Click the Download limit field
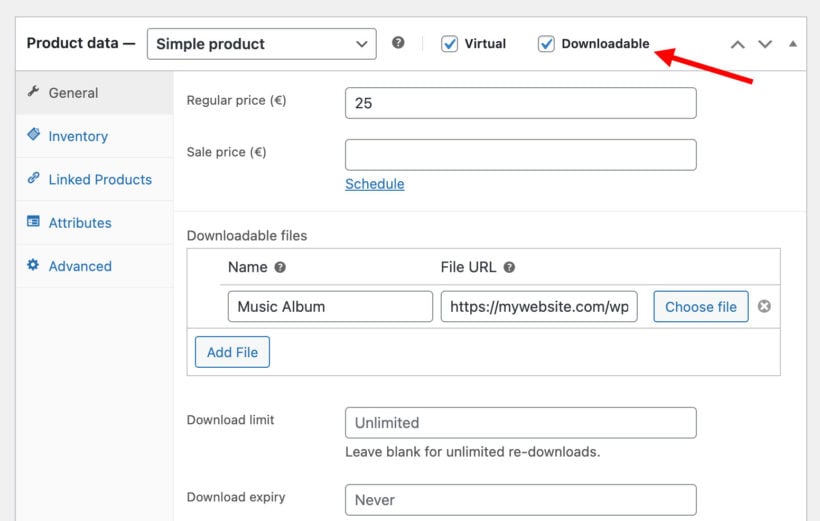The height and width of the screenshot is (521, 820). click(521, 423)
